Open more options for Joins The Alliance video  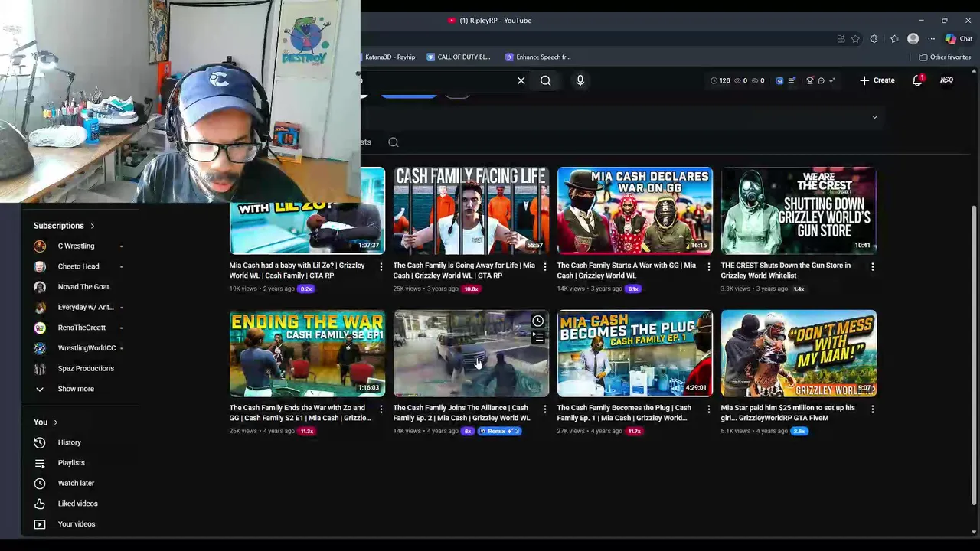click(x=544, y=409)
